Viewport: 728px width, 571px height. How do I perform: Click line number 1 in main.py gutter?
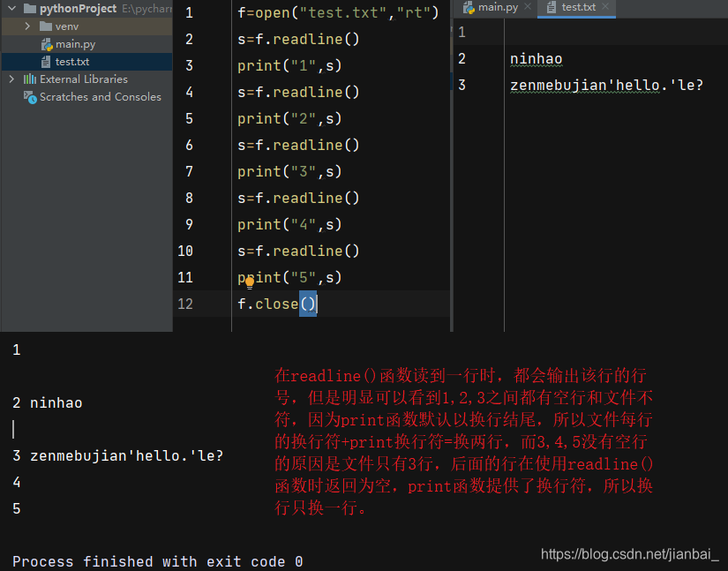tap(189, 12)
